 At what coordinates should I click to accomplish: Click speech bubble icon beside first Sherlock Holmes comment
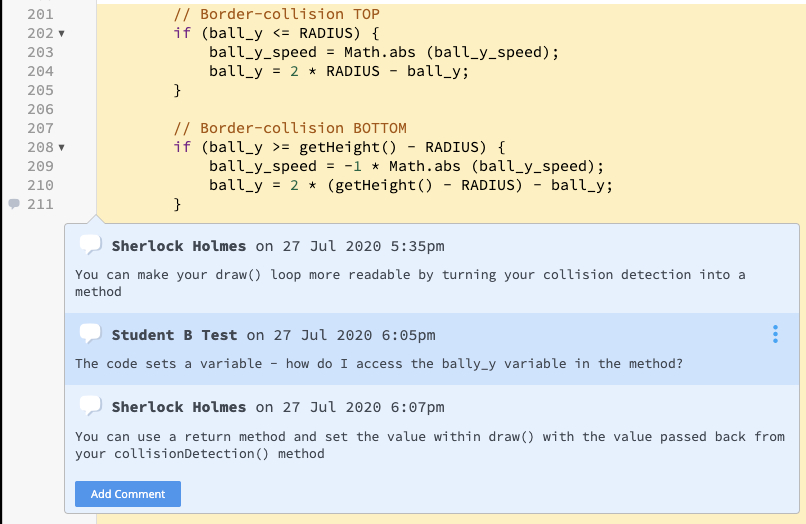[91, 245]
